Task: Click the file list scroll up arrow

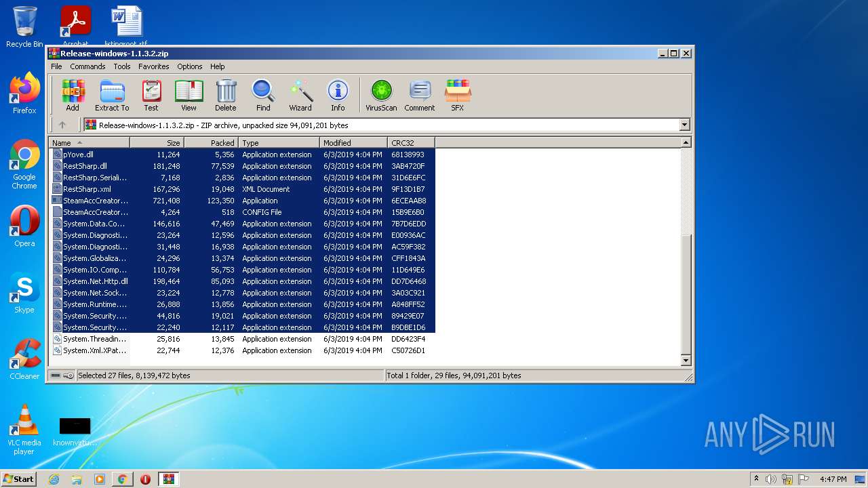Action: (686, 142)
